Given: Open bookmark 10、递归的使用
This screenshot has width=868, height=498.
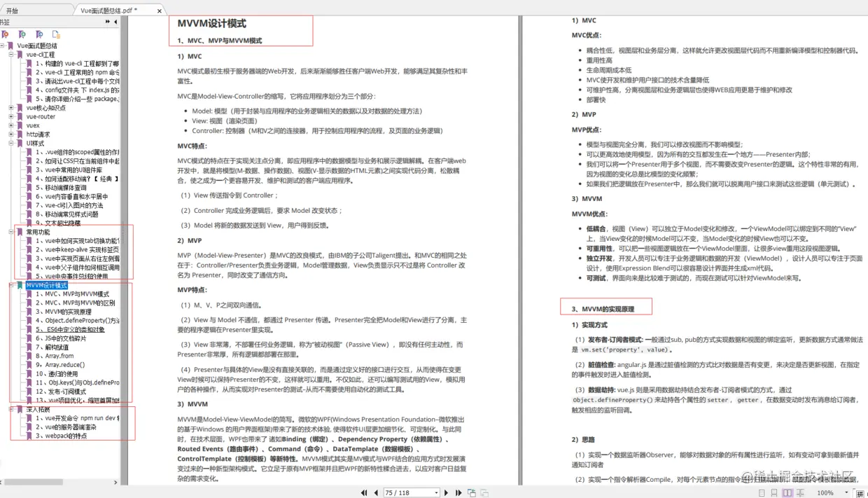Looking at the screenshot, I should coord(57,373).
